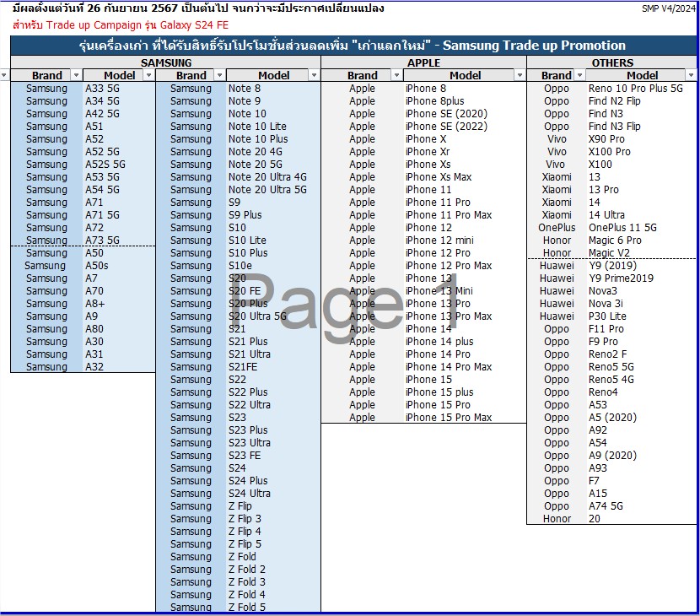
Task: Open the Apple Brand filter dropdown
Action: [396, 75]
